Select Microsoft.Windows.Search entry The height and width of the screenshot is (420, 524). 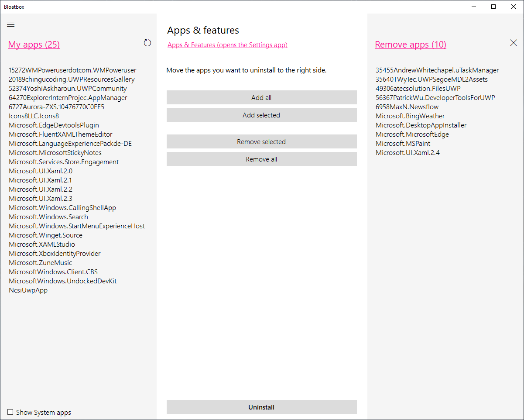point(48,217)
